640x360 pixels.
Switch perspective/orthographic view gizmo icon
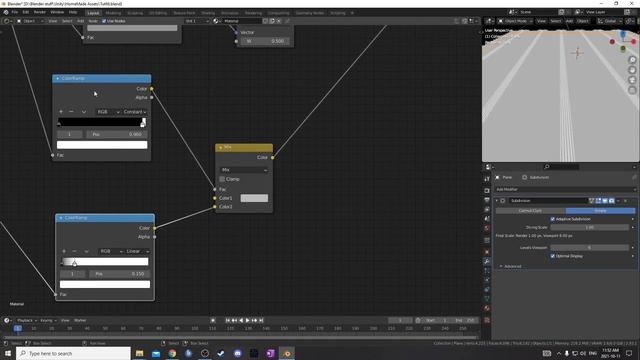pos(632,90)
